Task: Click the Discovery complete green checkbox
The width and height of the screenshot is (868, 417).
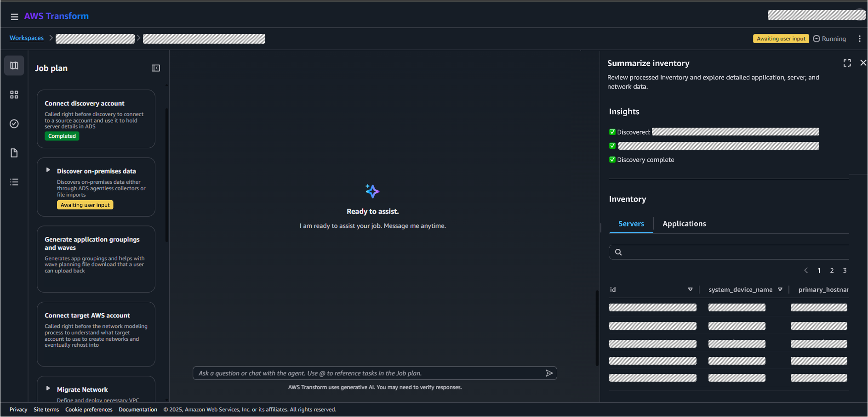Action: 612,160
